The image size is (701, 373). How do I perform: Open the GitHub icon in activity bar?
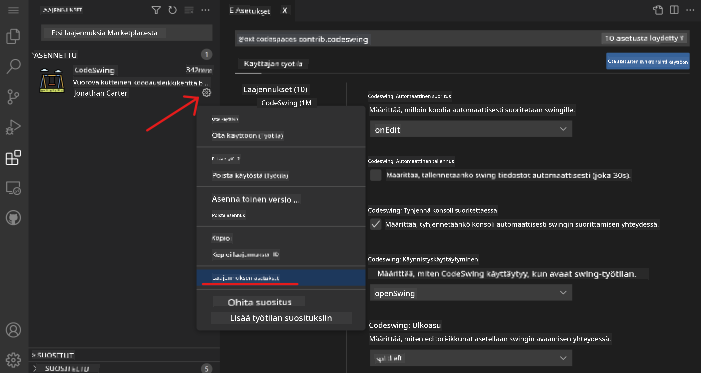tap(13, 218)
